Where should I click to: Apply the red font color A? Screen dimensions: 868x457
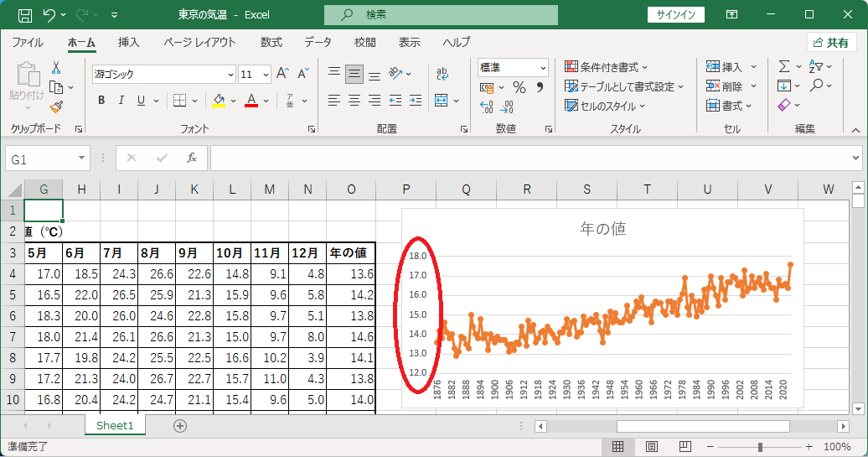point(251,101)
